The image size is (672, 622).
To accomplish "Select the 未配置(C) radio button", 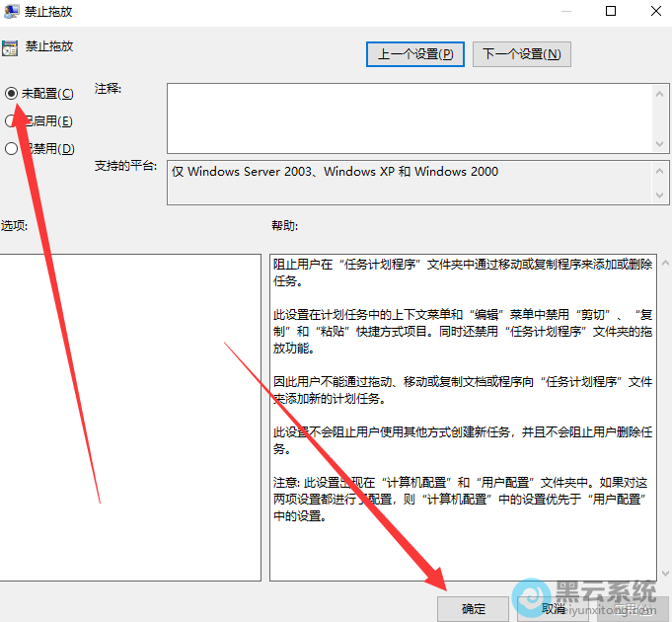I will (x=12, y=94).
